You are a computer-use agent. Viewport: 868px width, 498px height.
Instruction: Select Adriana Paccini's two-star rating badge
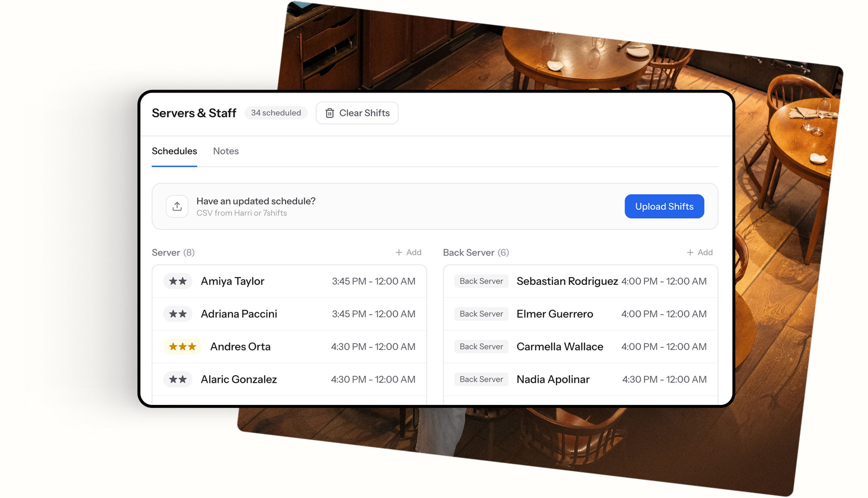point(178,314)
